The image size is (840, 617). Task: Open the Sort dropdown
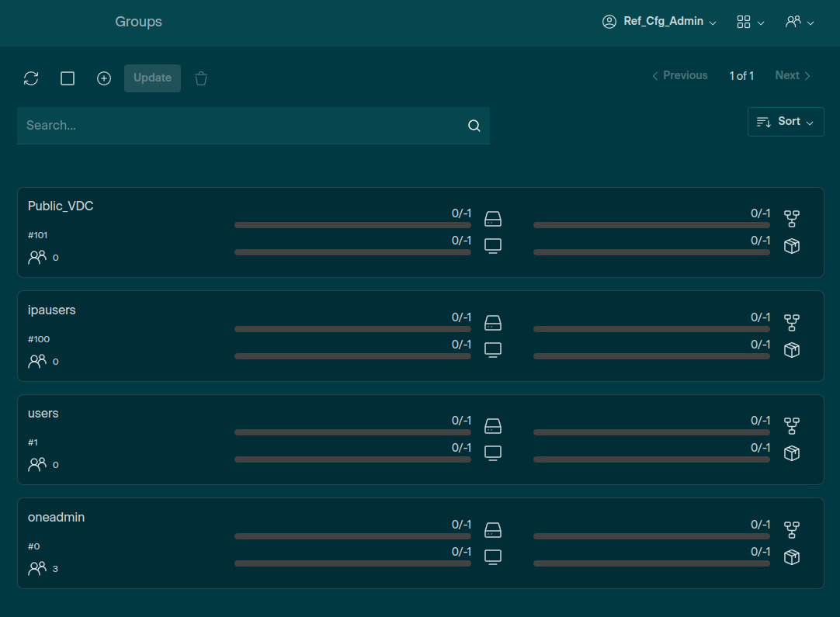[786, 122]
